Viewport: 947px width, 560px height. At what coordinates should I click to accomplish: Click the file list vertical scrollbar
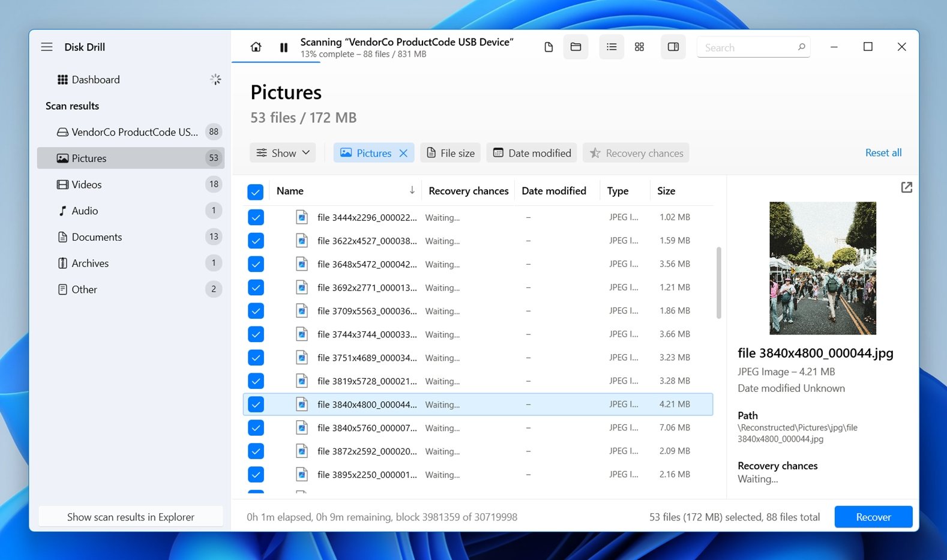(x=718, y=283)
